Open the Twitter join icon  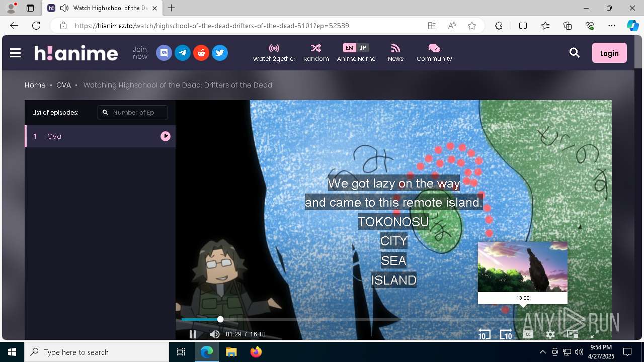(x=220, y=53)
